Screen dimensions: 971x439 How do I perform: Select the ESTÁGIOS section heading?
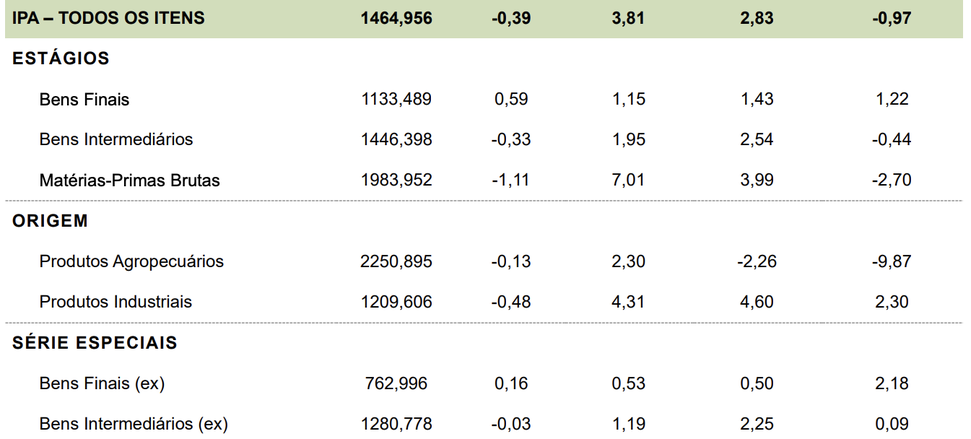(61, 59)
